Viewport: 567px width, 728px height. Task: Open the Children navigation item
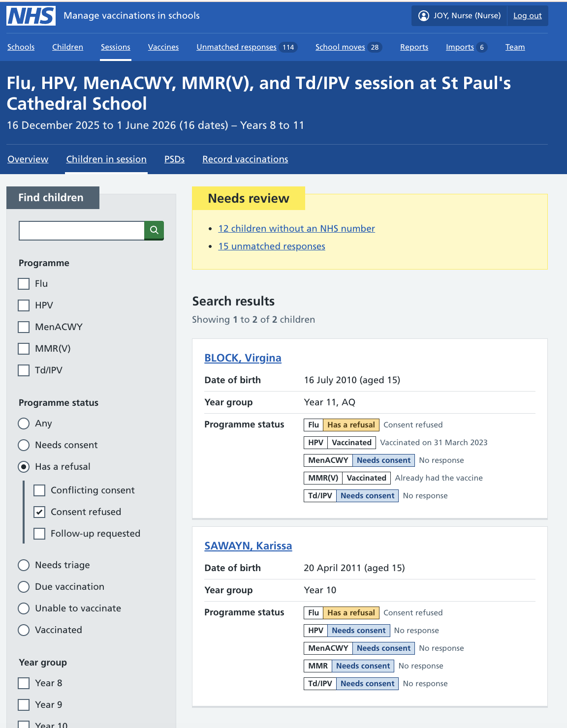67,47
